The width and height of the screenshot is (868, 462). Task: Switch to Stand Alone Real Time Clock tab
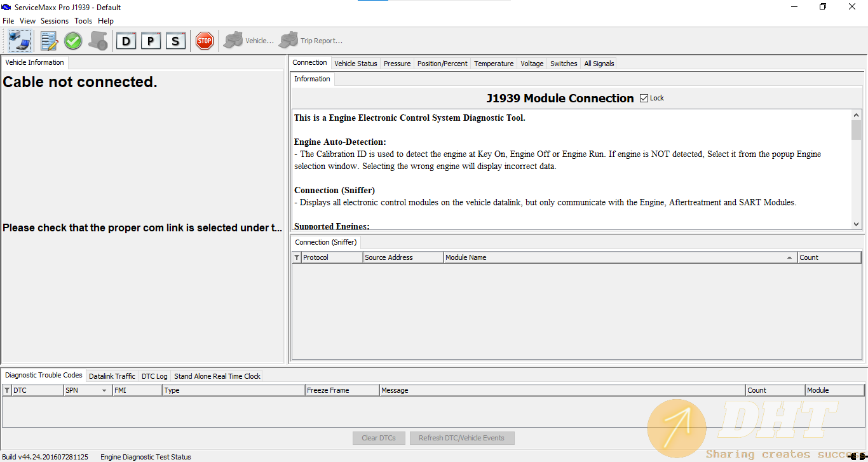(x=217, y=376)
